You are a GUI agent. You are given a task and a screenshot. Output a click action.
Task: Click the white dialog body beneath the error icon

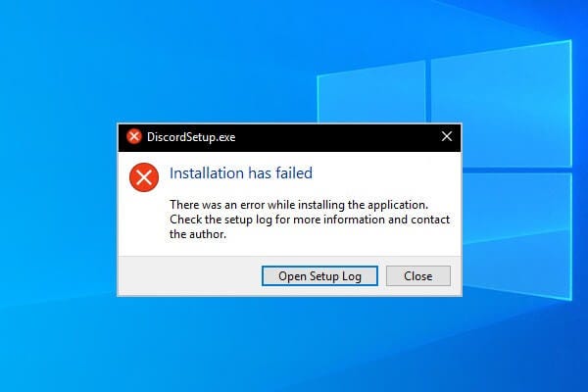pyautogui.click(x=144, y=223)
